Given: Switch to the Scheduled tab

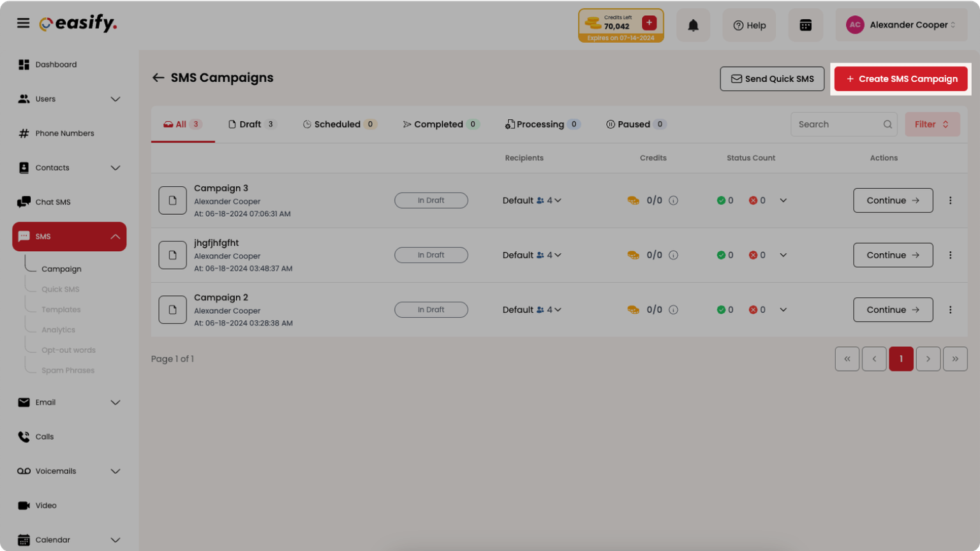Looking at the screenshot, I should point(339,124).
